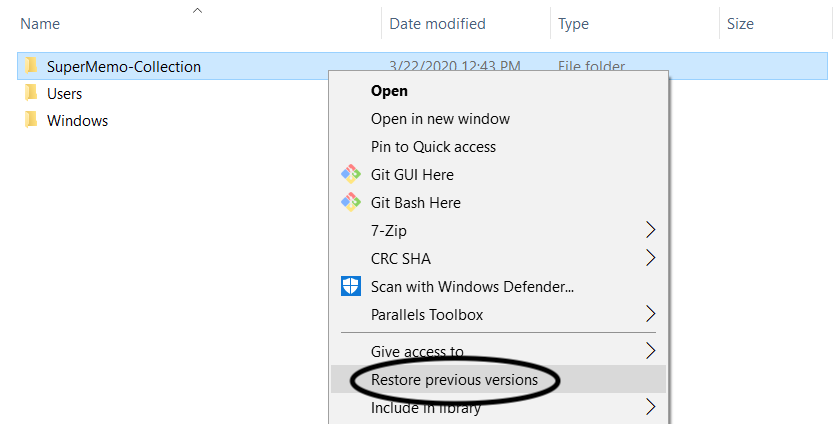Click the Windows Defender shield icon
Screen dimensions: 834x424
pyautogui.click(x=351, y=286)
